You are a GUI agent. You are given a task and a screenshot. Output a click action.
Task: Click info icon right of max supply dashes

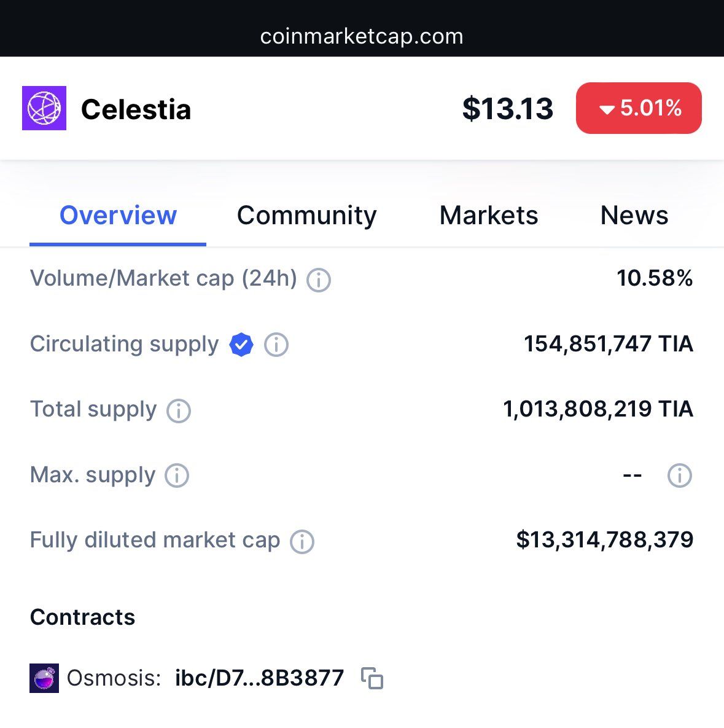[x=679, y=476]
